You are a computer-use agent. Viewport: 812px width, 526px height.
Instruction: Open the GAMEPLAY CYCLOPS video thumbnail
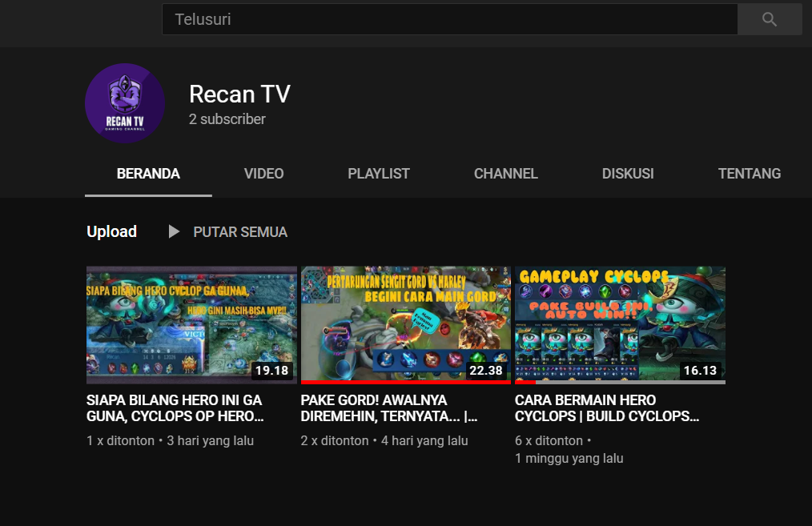[x=620, y=325]
